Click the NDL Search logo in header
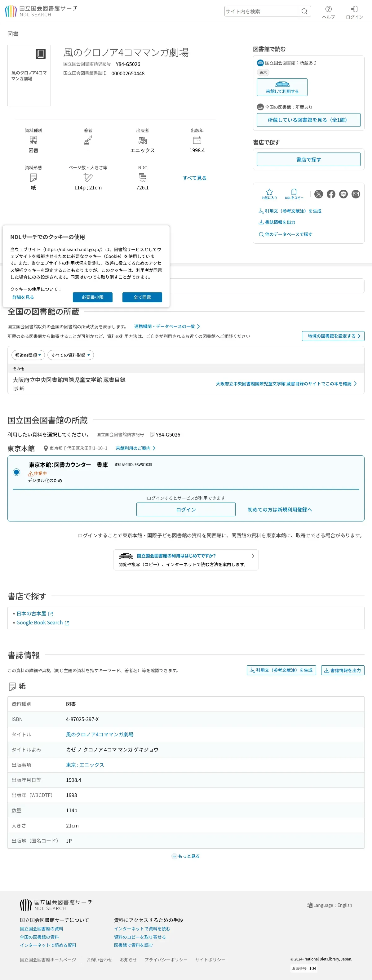 (41, 11)
